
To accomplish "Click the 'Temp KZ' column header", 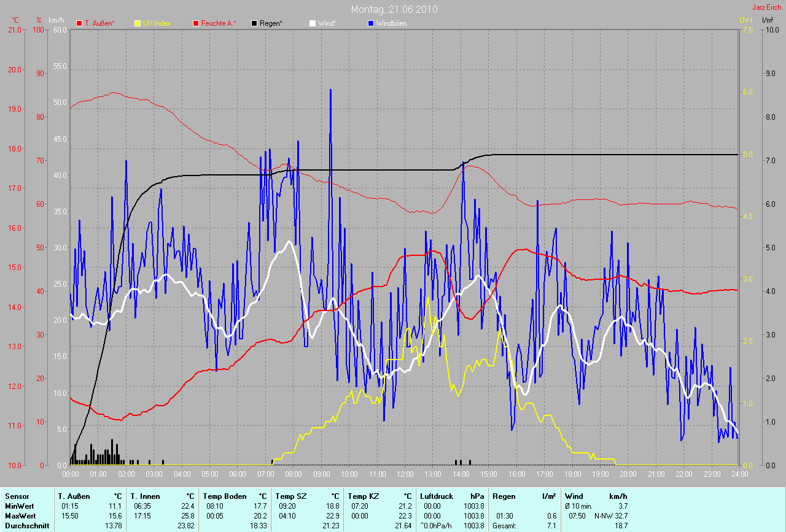I will [364, 496].
